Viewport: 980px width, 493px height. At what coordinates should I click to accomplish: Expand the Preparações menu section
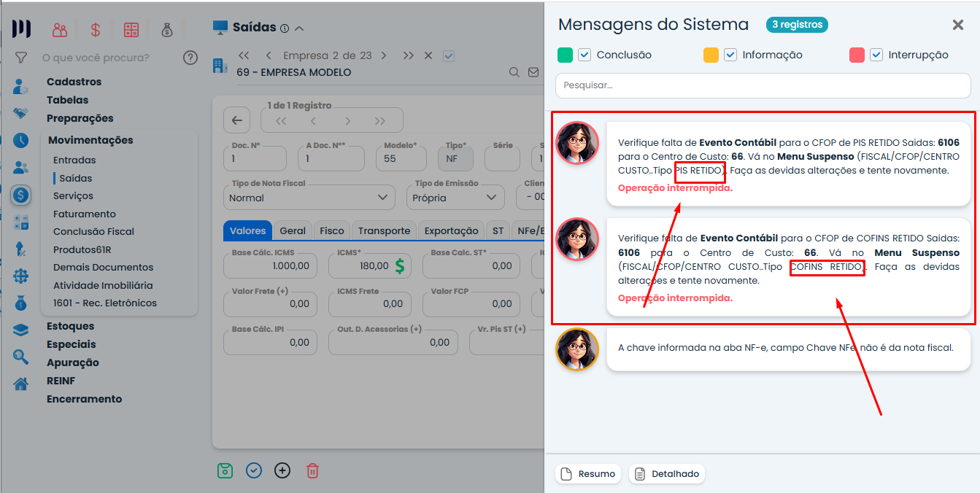tap(80, 118)
